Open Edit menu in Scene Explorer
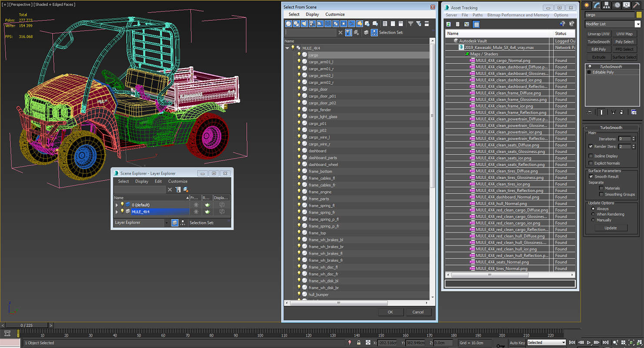This screenshot has height=348, width=644. (x=158, y=181)
